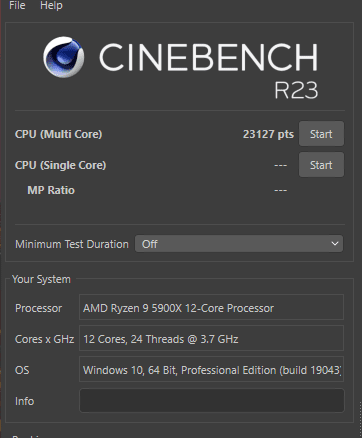Click the R23 version label
The height and width of the screenshot is (438, 362).
coord(296,90)
